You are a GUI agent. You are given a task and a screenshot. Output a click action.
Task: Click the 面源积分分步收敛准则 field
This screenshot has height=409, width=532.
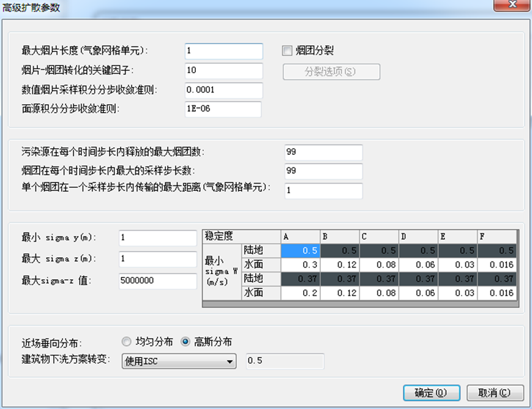pos(223,110)
